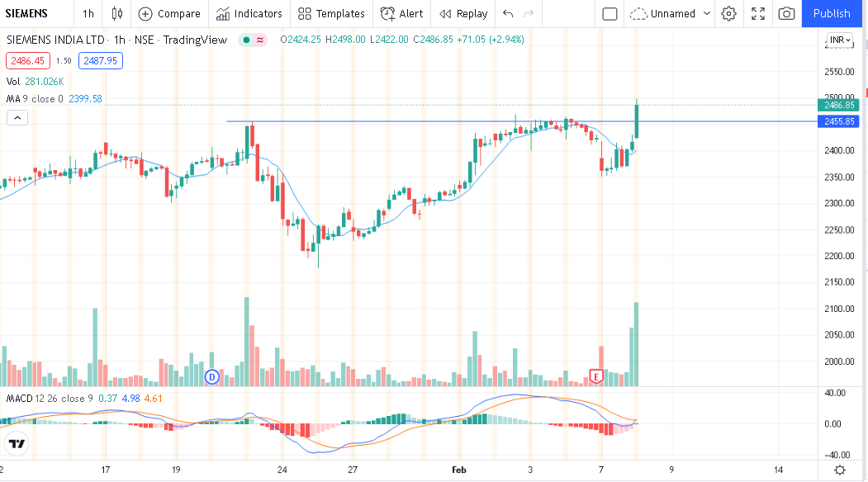Click the sell price 2486.45 button

(28, 61)
